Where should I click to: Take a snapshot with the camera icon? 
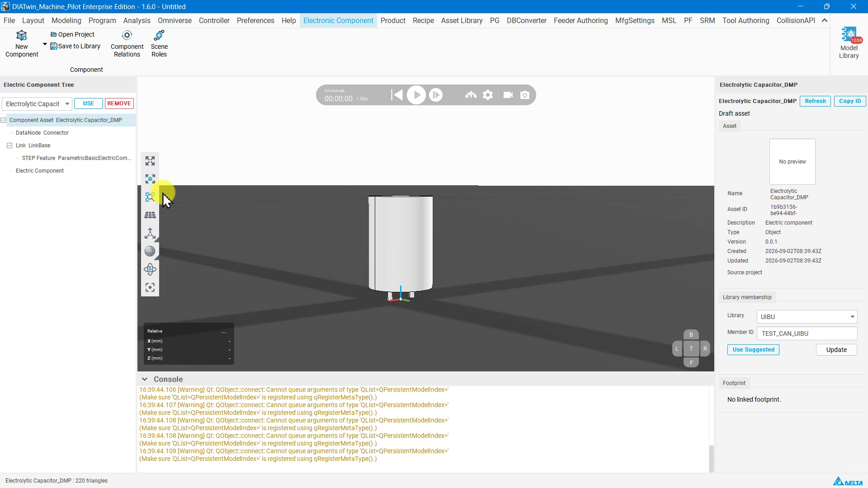tap(525, 95)
